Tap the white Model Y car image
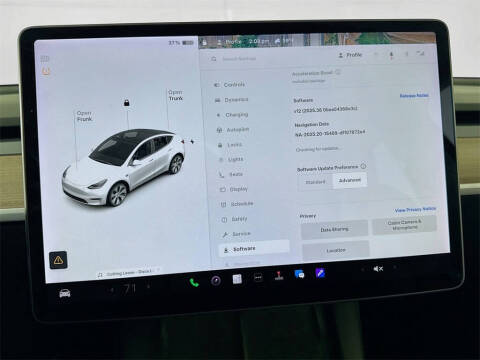 (x=123, y=167)
